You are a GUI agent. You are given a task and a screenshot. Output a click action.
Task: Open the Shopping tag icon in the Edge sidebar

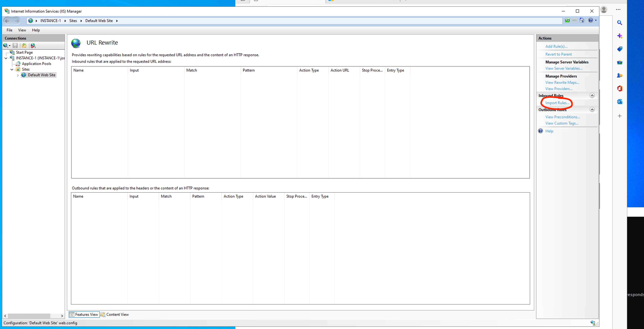(620, 49)
